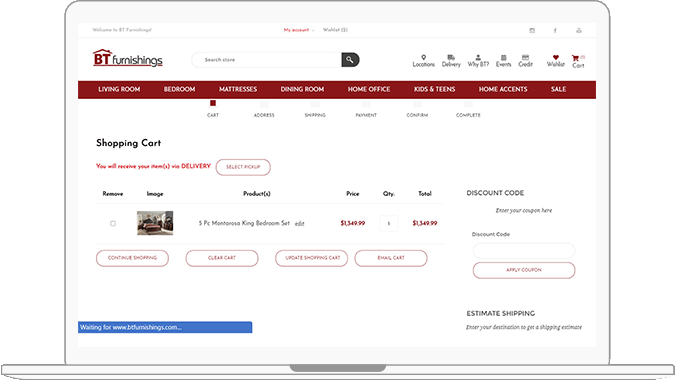Expand the My account dropdown
Screen dimensions: 675x380
[x=298, y=30]
